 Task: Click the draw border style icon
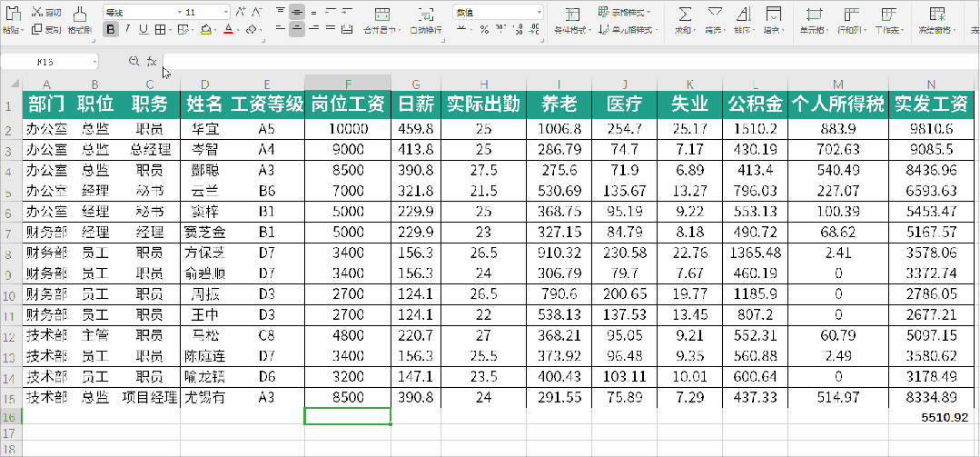click(x=183, y=29)
